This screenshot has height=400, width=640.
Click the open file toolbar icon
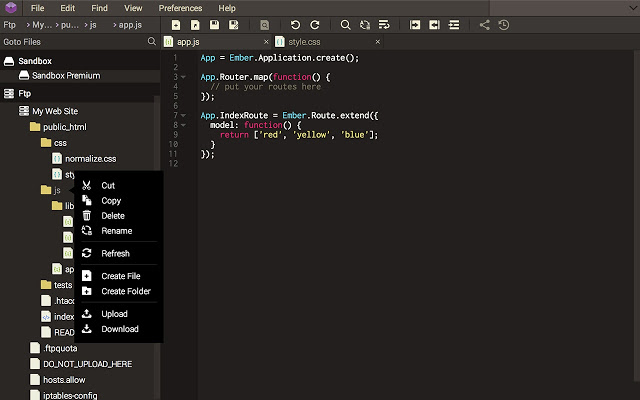[x=195, y=25]
